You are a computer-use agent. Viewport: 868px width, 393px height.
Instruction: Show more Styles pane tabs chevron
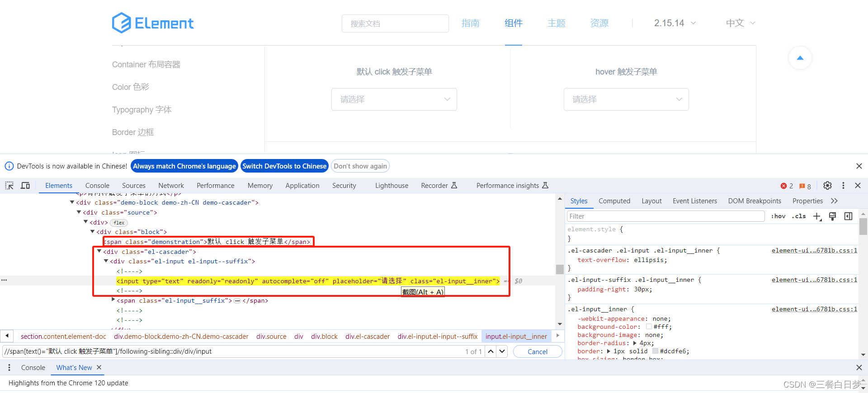coord(834,201)
